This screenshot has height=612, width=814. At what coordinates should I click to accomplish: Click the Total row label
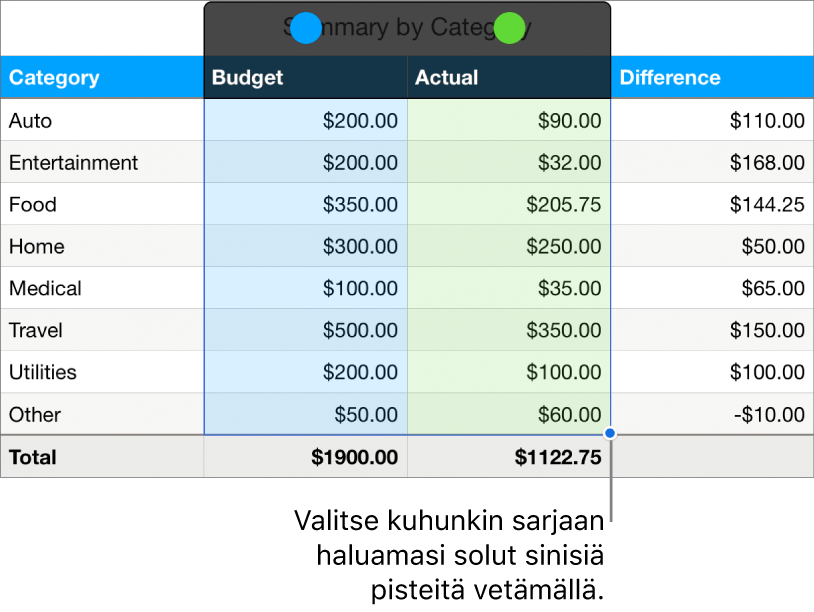coord(33,457)
